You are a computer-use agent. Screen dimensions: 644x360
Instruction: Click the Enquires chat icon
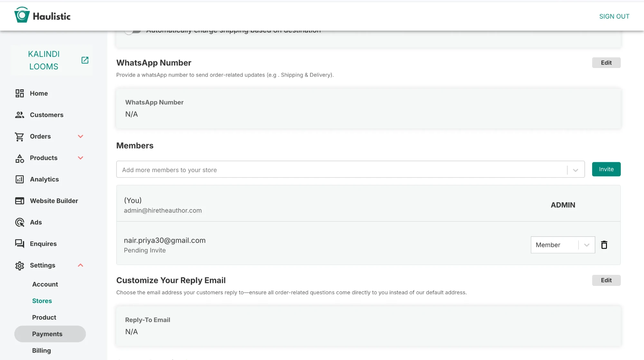tap(20, 244)
